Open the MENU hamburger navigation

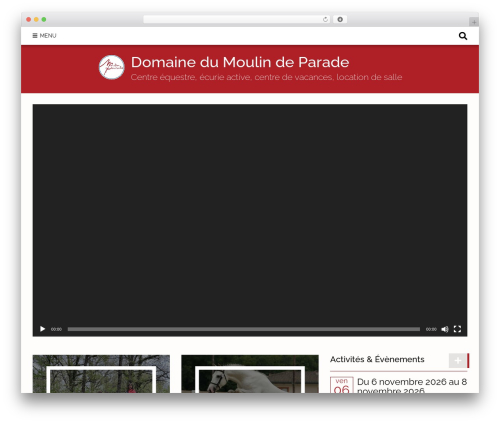44,36
